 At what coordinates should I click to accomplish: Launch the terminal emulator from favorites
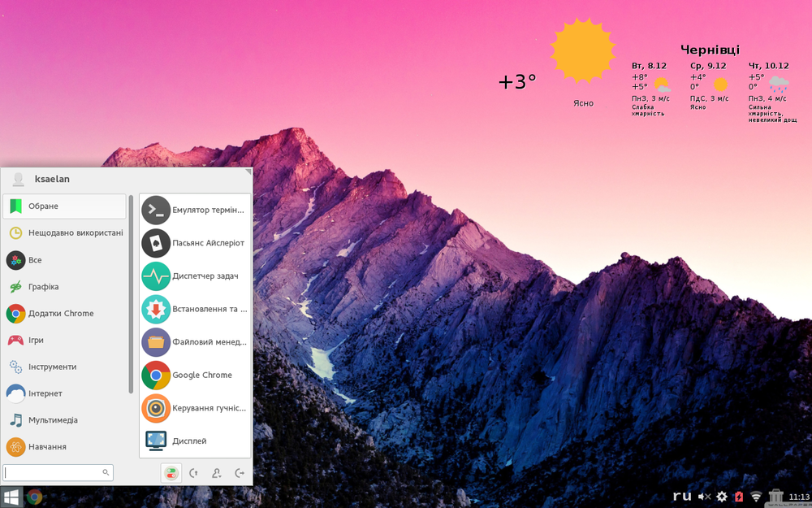point(195,210)
